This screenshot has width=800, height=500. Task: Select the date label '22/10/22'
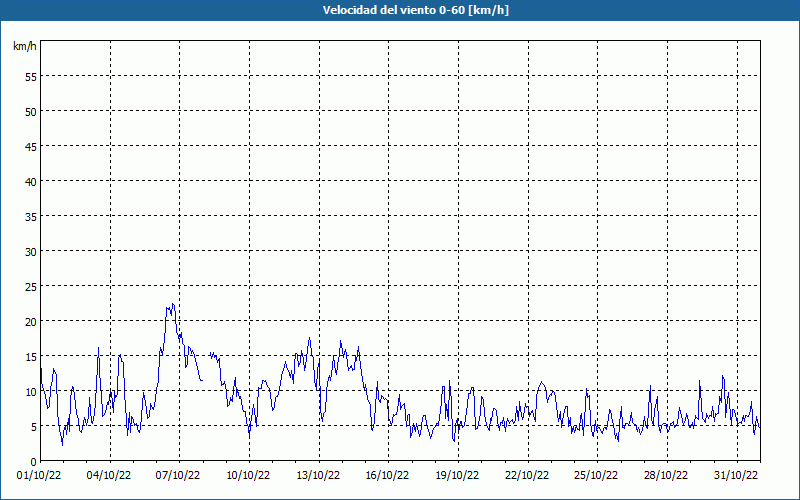click(527, 476)
